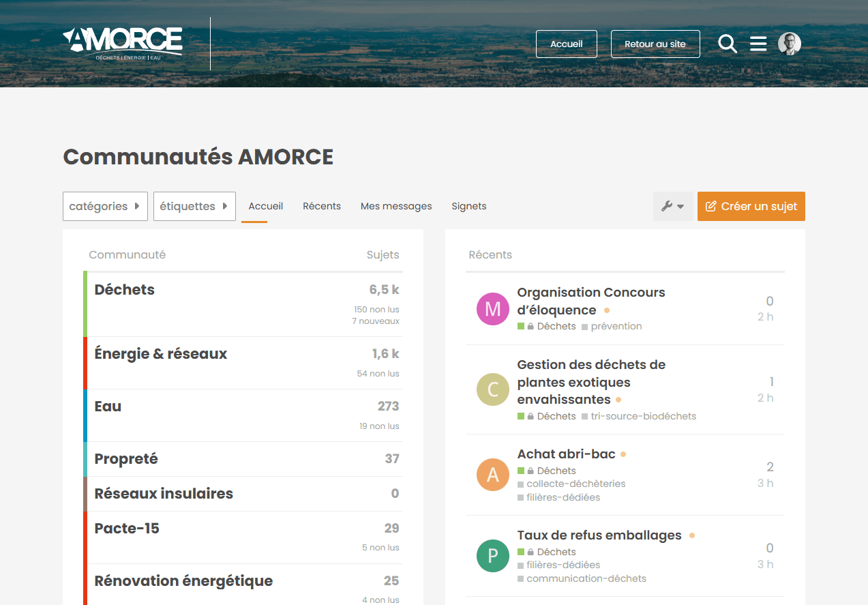Switch to the Signets tab

click(x=469, y=206)
